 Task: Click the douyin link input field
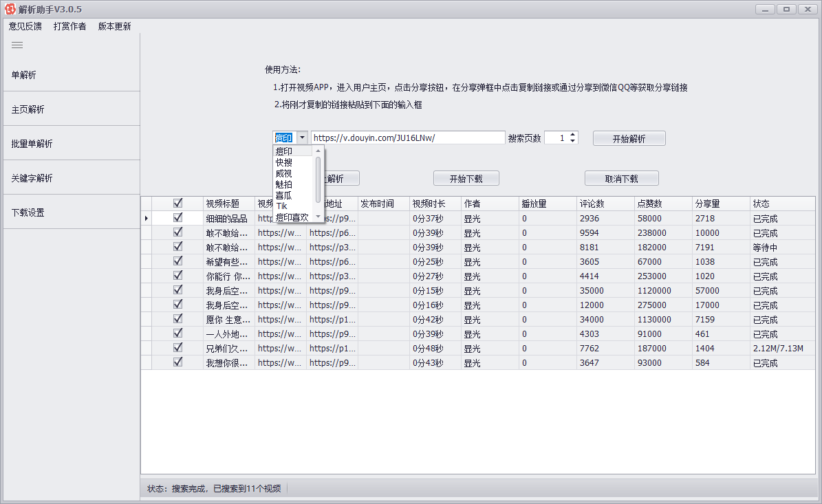407,137
